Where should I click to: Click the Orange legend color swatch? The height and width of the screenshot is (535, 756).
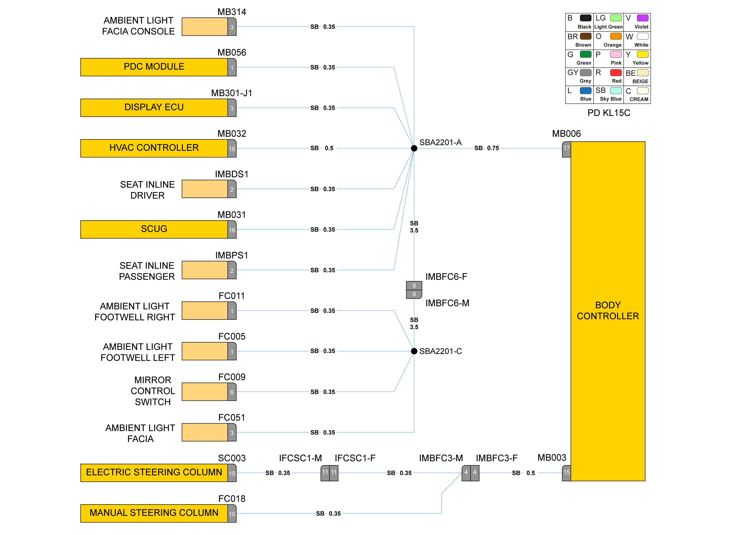pyautogui.click(x=616, y=36)
